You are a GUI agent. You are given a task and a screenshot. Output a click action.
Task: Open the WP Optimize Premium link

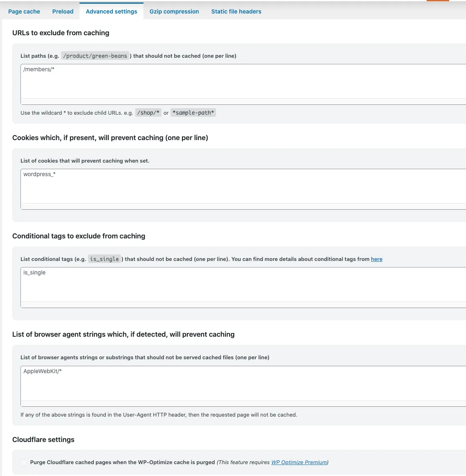point(299,462)
